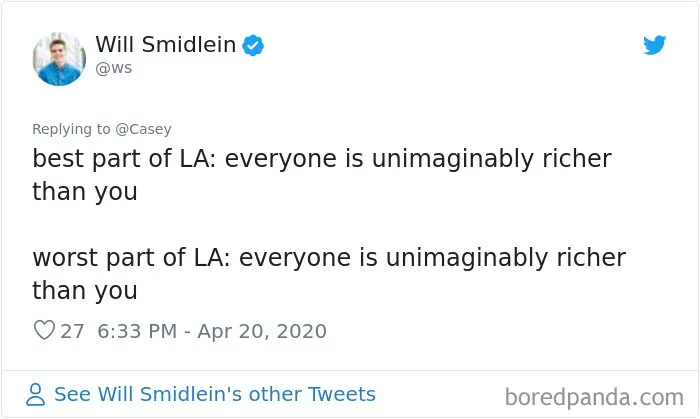The height and width of the screenshot is (419, 700).
Task: Click the Apr 20, 2020 date
Action: point(262,332)
